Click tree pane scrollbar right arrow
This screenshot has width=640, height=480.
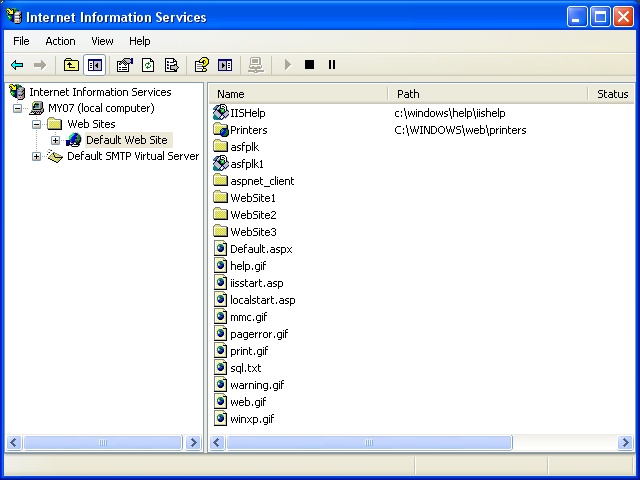193,442
